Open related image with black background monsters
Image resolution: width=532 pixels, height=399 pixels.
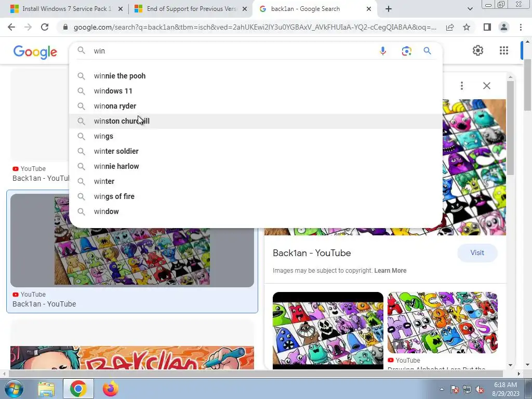click(x=328, y=330)
